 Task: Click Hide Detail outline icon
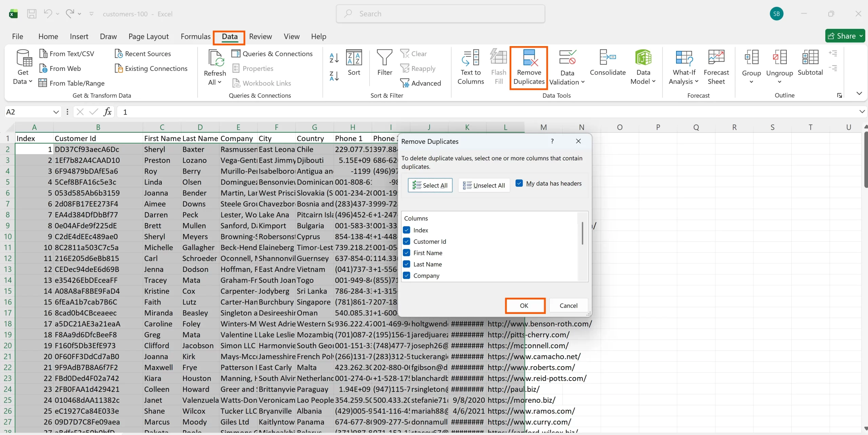point(833,68)
